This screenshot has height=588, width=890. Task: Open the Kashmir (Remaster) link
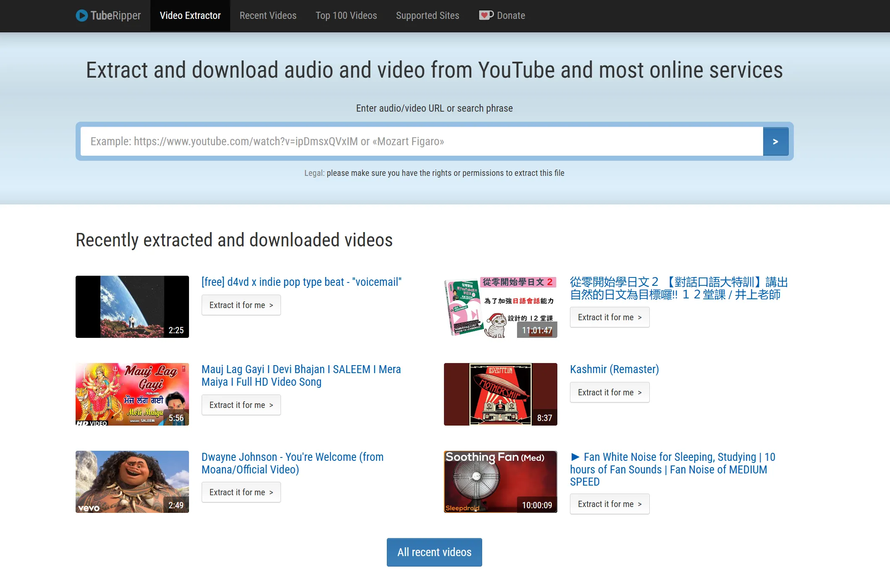[x=614, y=369]
